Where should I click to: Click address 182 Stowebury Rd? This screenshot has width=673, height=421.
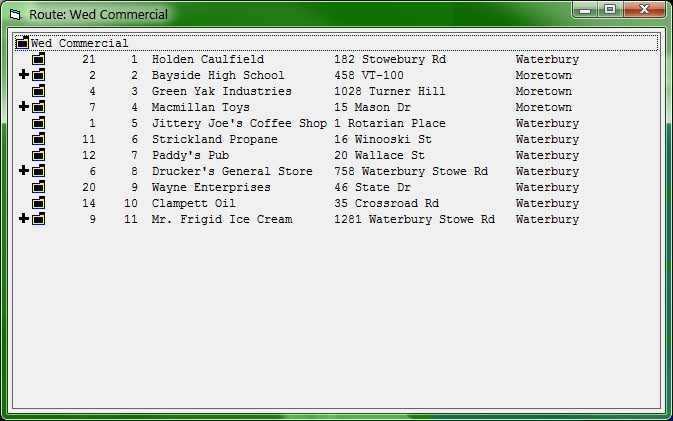pos(390,59)
